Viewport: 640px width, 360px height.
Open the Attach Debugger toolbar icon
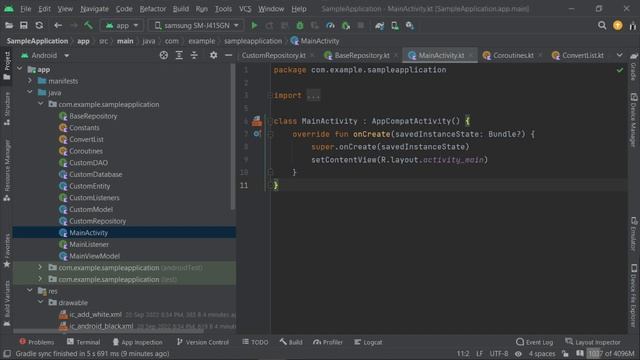[346, 25]
